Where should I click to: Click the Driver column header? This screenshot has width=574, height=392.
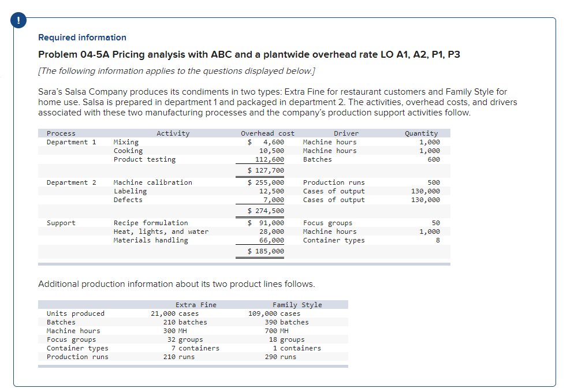[x=346, y=133]
